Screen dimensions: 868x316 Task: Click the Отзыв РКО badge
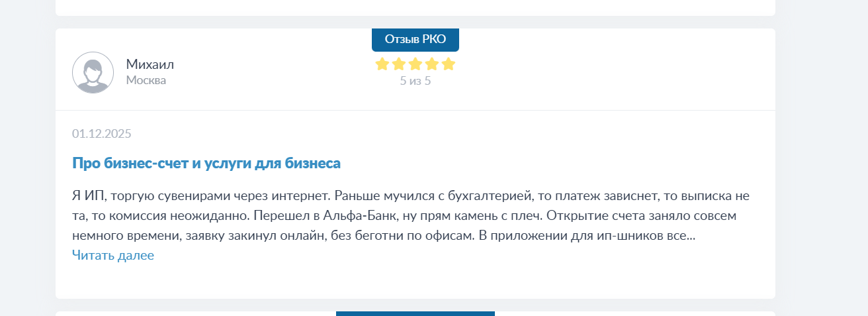[x=415, y=39]
